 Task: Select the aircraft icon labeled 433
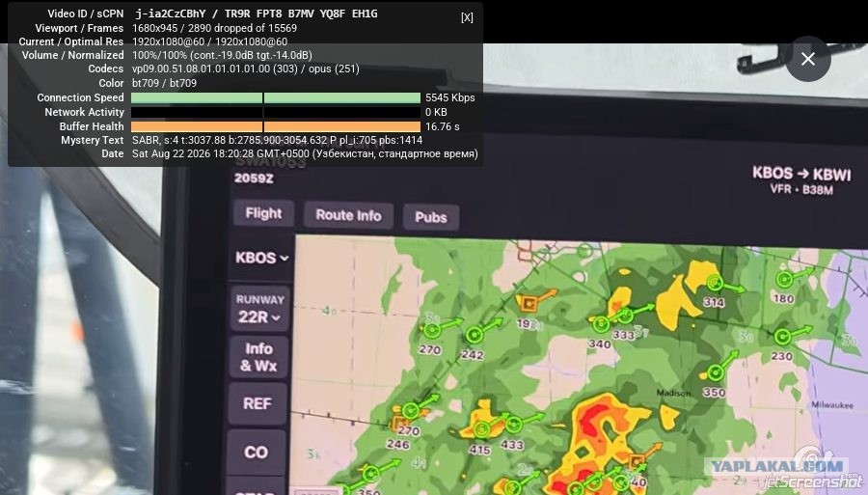tap(514, 425)
